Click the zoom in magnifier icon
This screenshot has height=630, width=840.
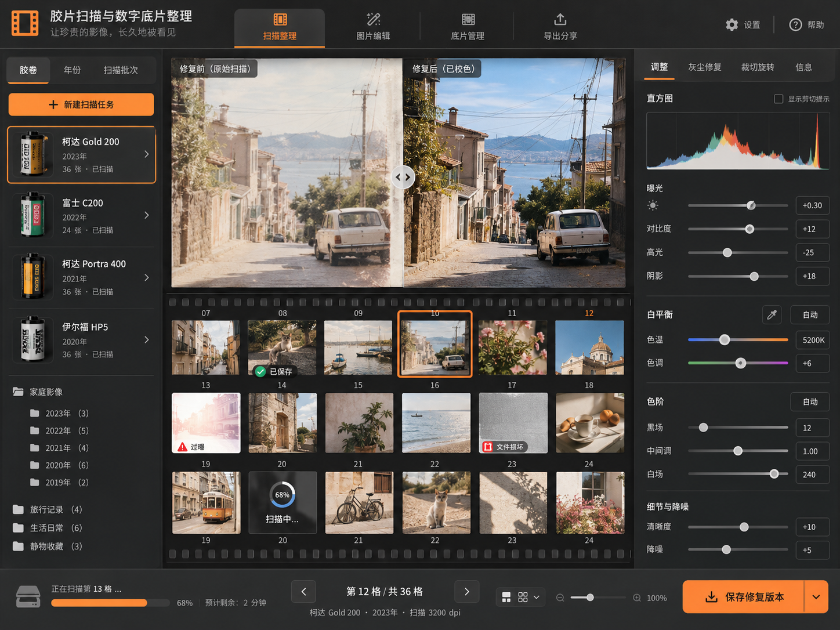637,598
